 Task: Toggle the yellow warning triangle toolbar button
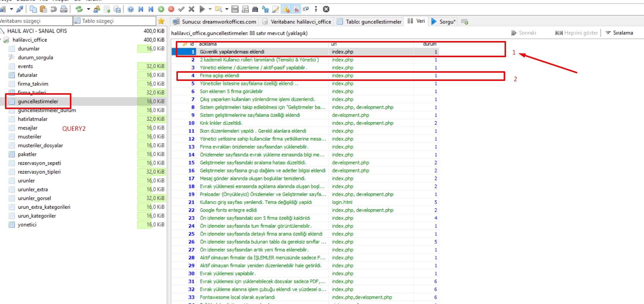286,9
